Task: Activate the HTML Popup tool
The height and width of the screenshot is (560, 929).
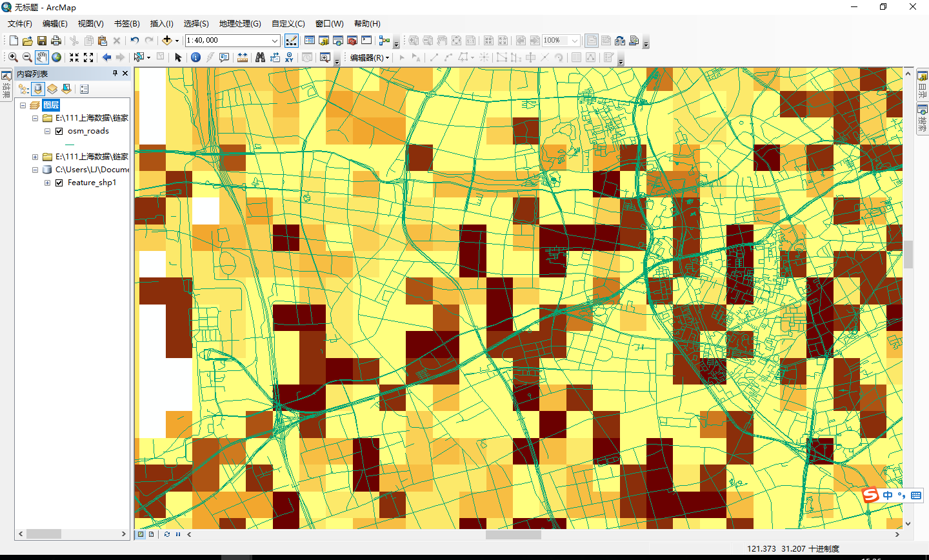Action: point(225,57)
